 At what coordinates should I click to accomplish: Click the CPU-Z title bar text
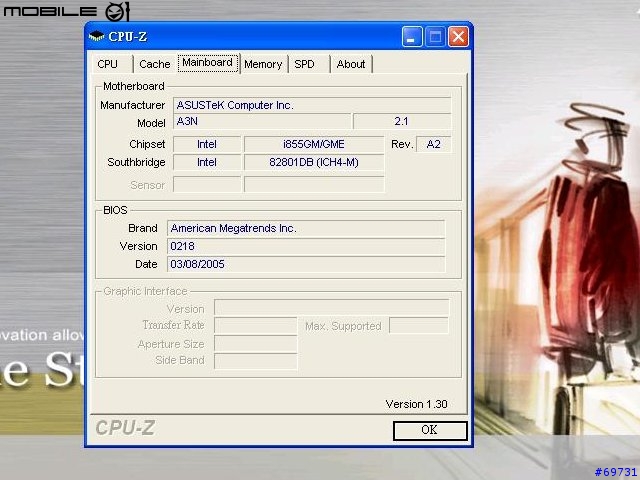click(x=128, y=37)
